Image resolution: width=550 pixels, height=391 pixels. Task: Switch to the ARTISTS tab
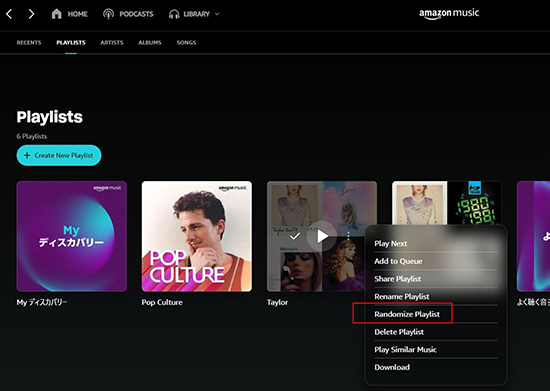click(112, 42)
